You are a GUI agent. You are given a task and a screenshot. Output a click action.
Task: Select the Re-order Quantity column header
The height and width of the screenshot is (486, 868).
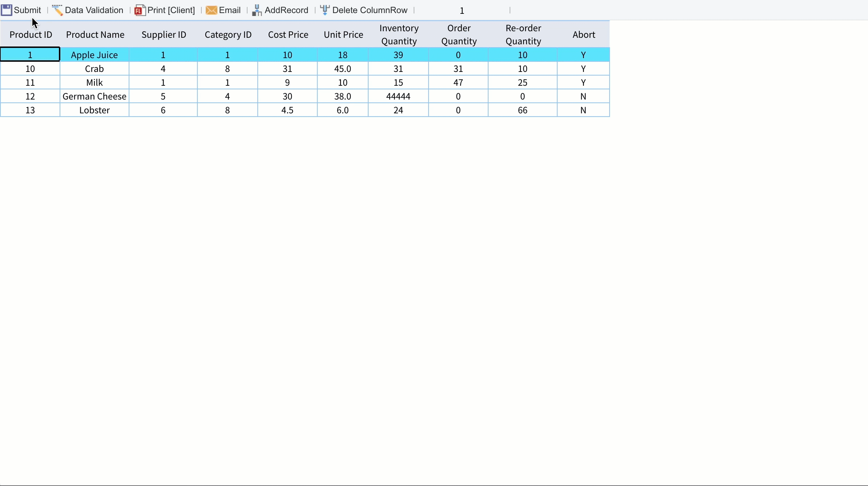point(523,35)
